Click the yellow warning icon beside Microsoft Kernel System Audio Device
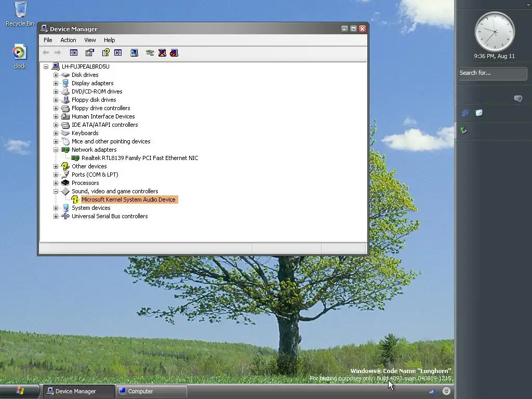Screen dimensions: 532x399 click(x=75, y=199)
